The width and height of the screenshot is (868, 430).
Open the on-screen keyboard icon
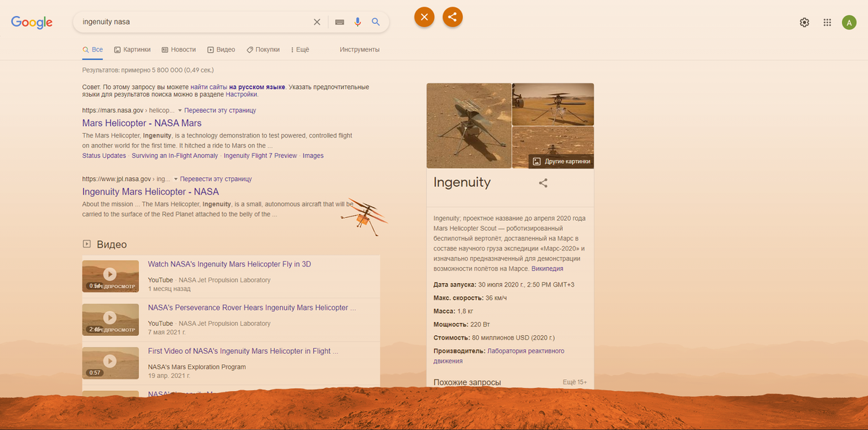coord(339,22)
